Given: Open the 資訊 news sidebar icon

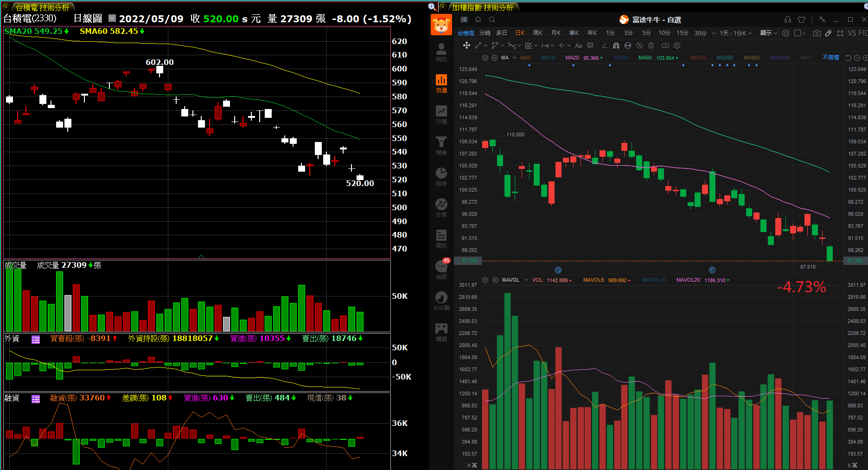Looking at the screenshot, I should point(441,239).
